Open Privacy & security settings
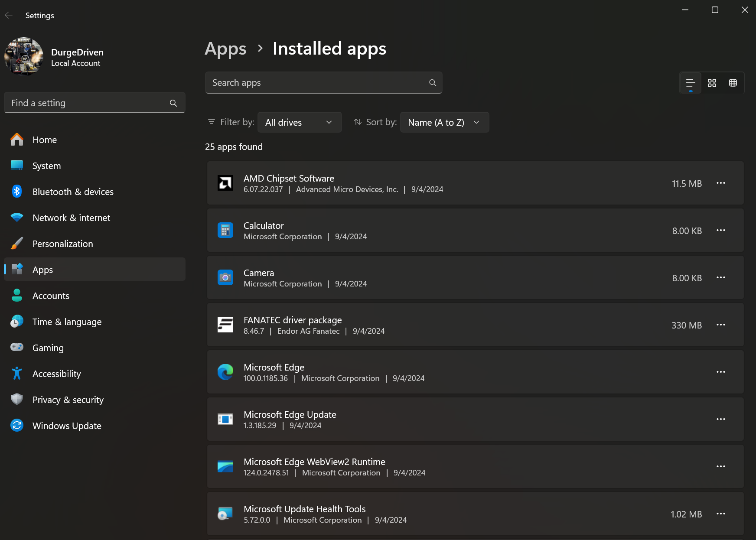The image size is (756, 540). pyautogui.click(x=94, y=400)
